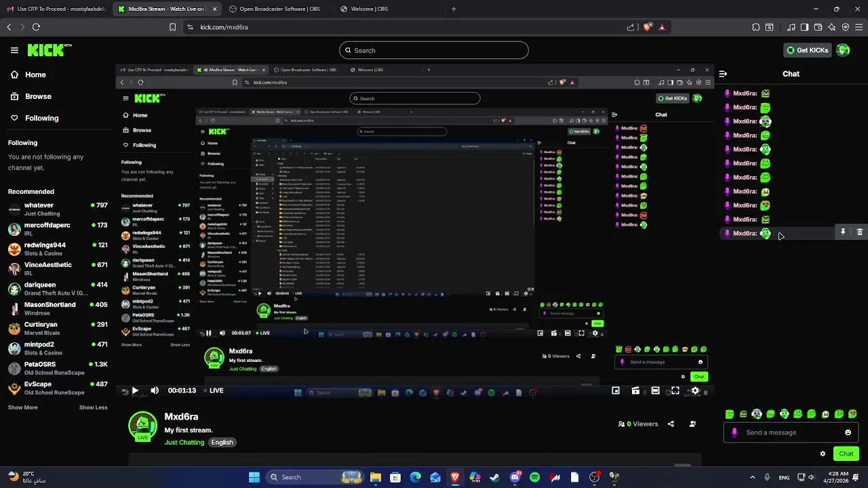Open recommended channel mercoffdaperc
Image resolution: width=868 pixels, height=488 pixels.
[58, 229]
